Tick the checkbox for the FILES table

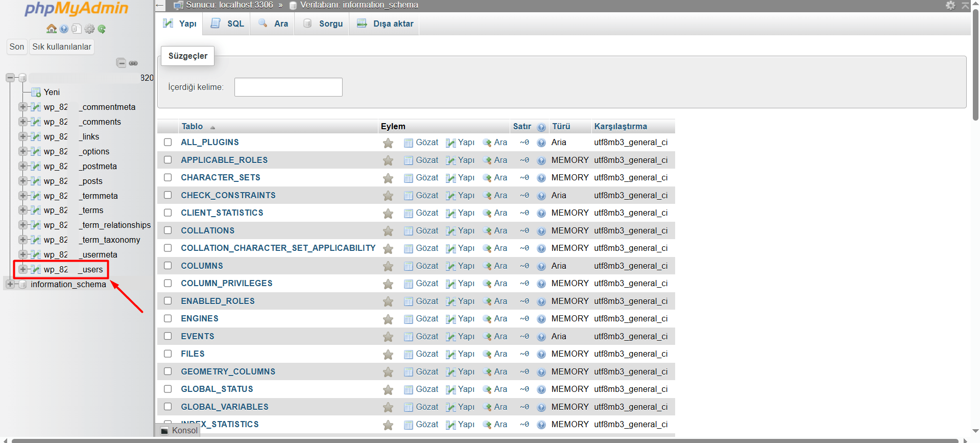coord(168,354)
